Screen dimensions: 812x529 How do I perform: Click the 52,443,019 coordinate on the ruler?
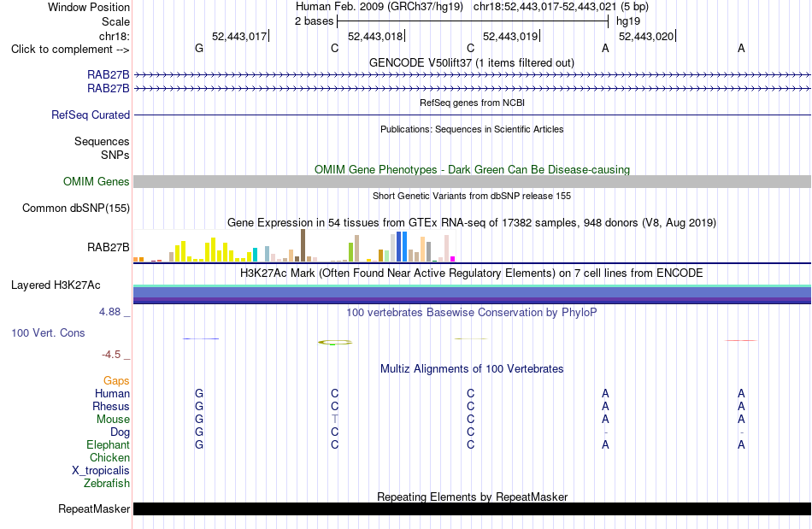(x=510, y=36)
